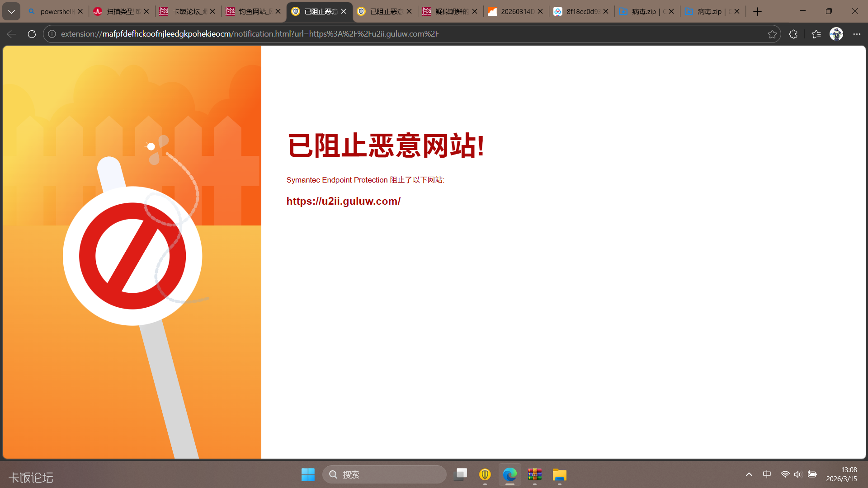Open File Explorer from taskbar
868x488 pixels.
point(559,474)
